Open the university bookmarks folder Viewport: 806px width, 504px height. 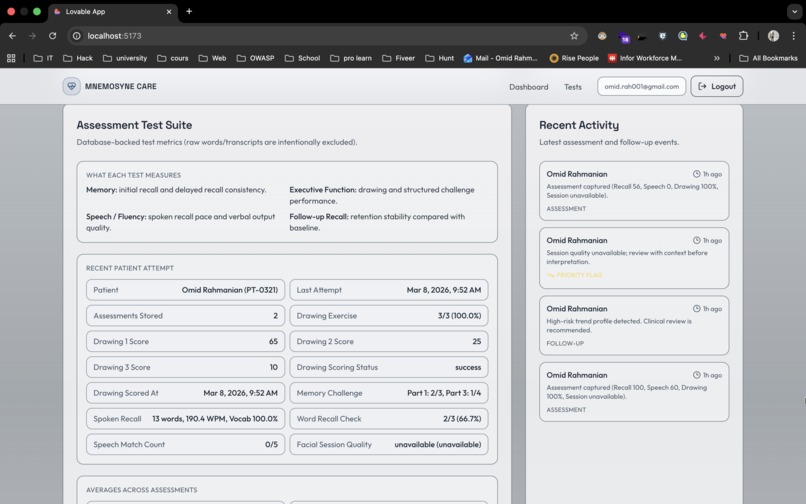coord(125,58)
